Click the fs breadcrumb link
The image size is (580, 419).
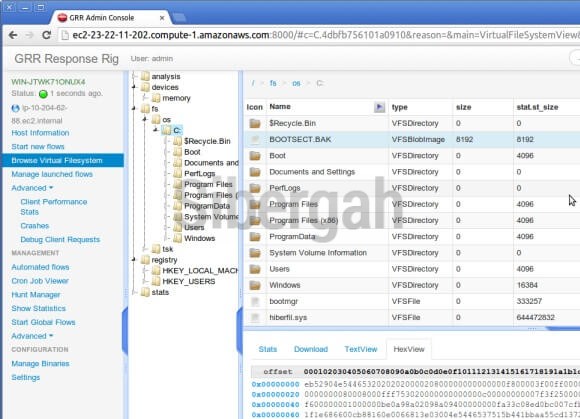(273, 83)
